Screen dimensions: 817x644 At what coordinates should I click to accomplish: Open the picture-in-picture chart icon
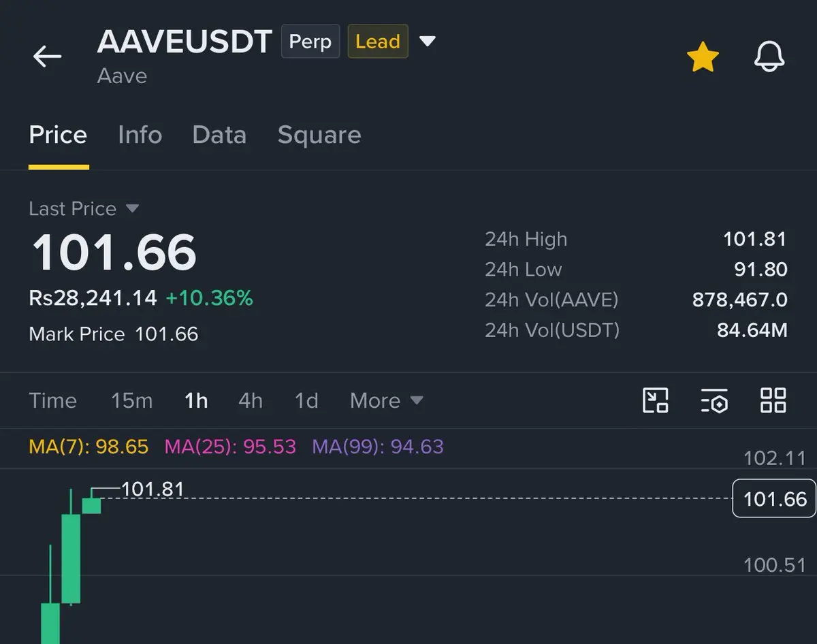(x=656, y=400)
